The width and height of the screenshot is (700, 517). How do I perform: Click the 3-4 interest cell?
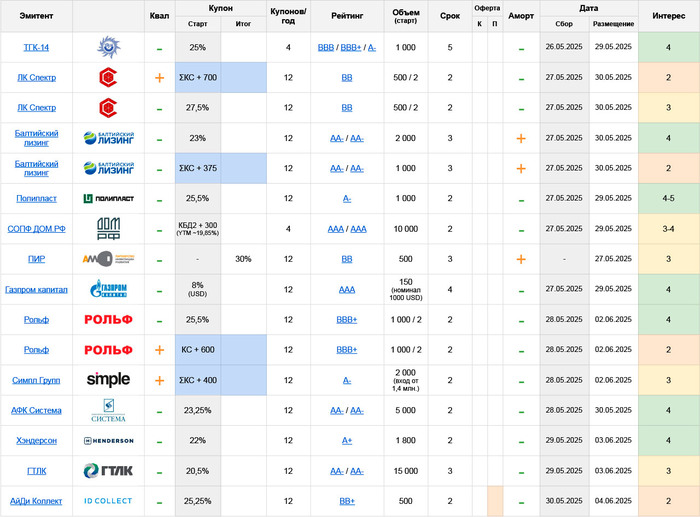668,229
